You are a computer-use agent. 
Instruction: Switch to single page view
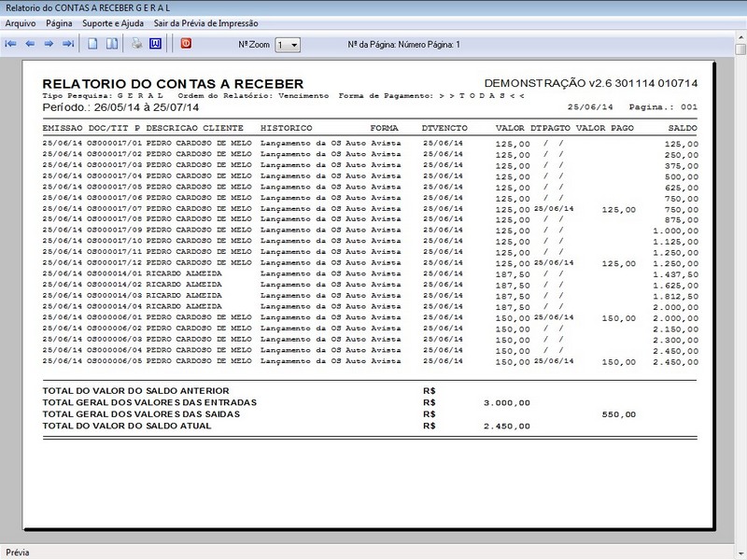(x=93, y=44)
